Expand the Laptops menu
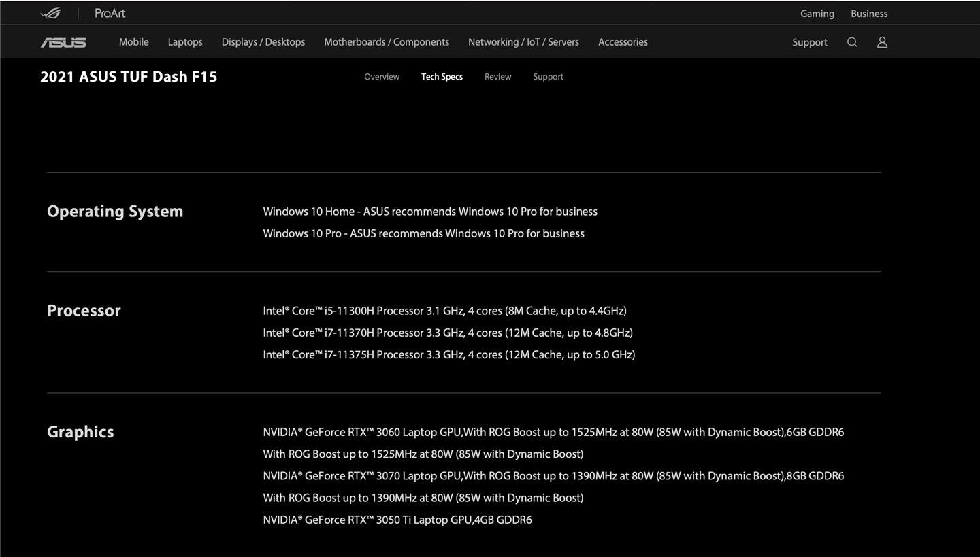This screenshot has width=980, height=557. pyautogui.click(x=185, y=42)
